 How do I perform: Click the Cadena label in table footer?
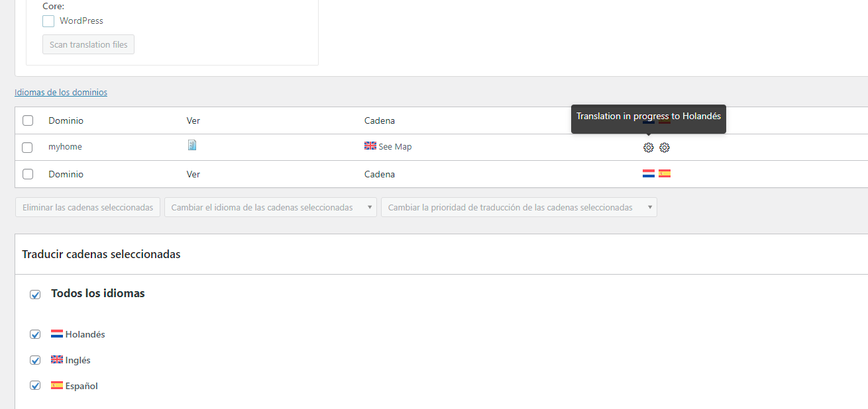tap(380, 174)
